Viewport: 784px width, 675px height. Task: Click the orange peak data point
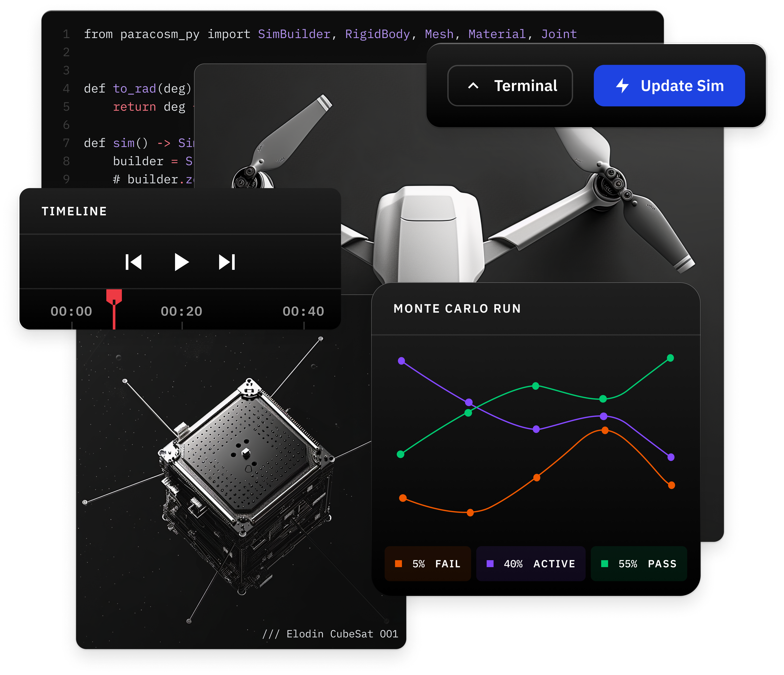click(x=605, y=430)
